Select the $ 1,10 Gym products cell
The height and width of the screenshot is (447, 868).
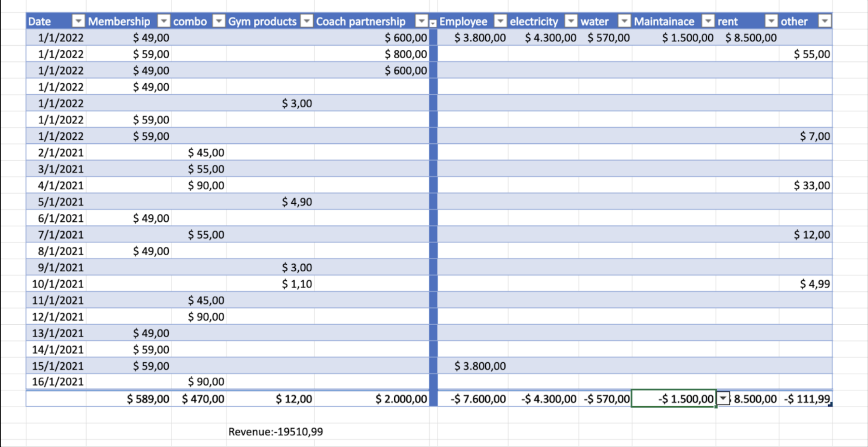[270, 284]
